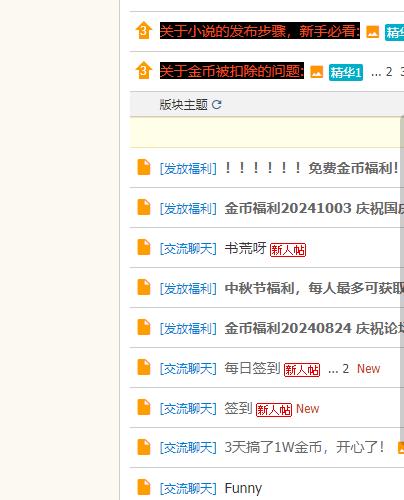Click 新人帖 badge next to 每日签到
Image resolution: width=404 pixels, height=500 pixels.
302,370
